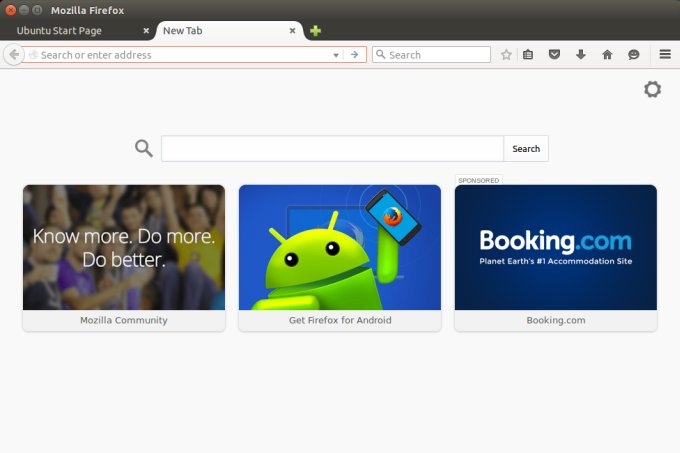Open the Downloads arrow icon
The width and height of the screenshot is (680, 453).
pos(581,55)
